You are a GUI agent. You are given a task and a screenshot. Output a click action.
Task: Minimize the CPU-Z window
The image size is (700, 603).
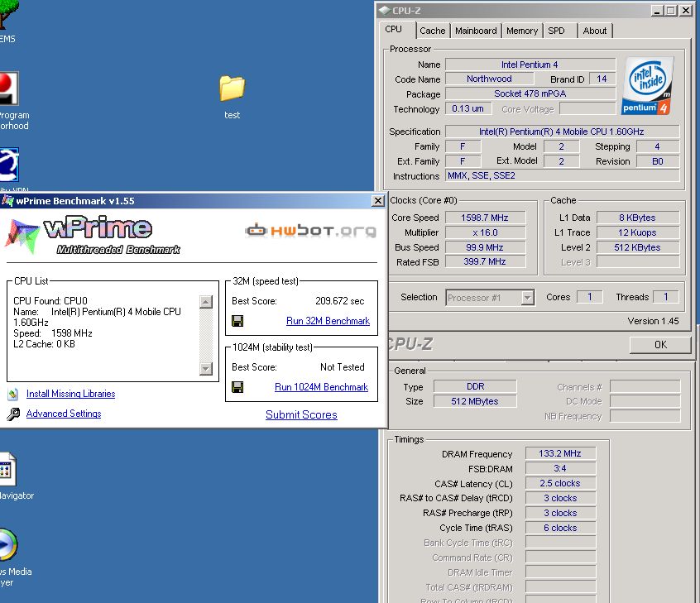(656, 10)
